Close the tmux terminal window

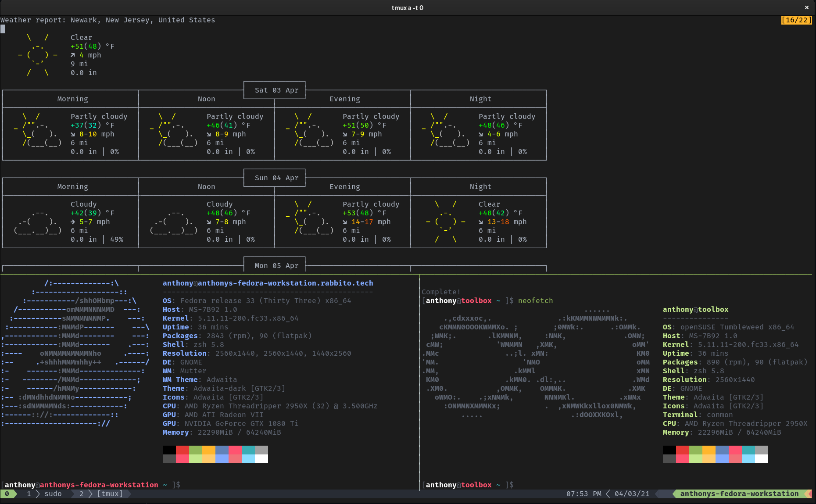[x=806, y=7]
